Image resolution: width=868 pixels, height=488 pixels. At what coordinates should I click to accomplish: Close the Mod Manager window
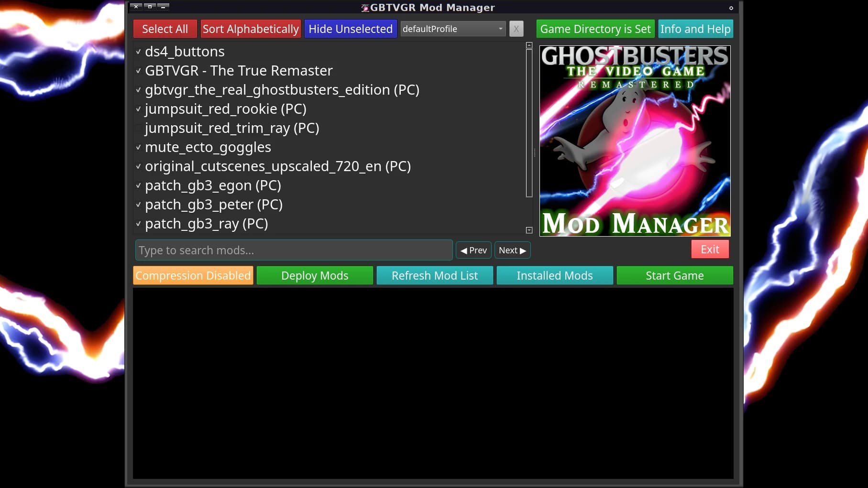[x=136, y=6]
